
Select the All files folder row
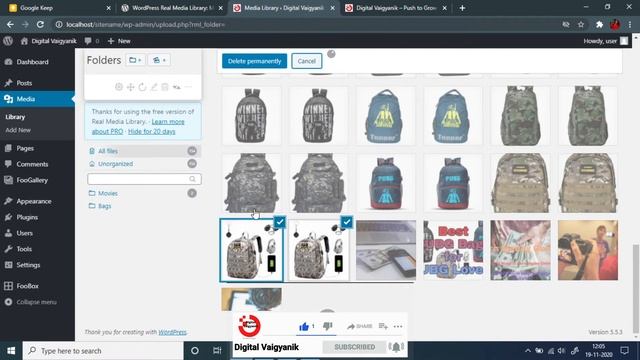point(143,151)
